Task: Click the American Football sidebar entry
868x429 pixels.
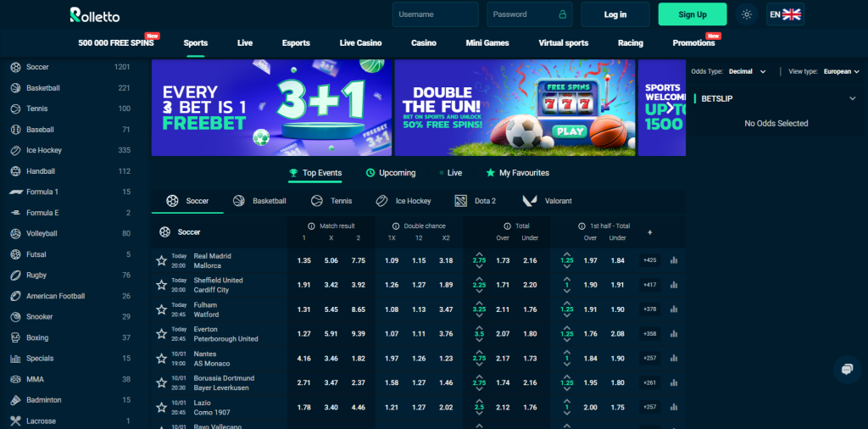Action: 54,296
